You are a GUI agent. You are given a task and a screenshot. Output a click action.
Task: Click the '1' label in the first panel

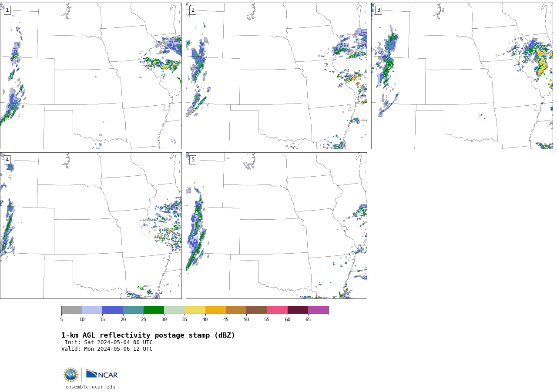pos(7,10)
